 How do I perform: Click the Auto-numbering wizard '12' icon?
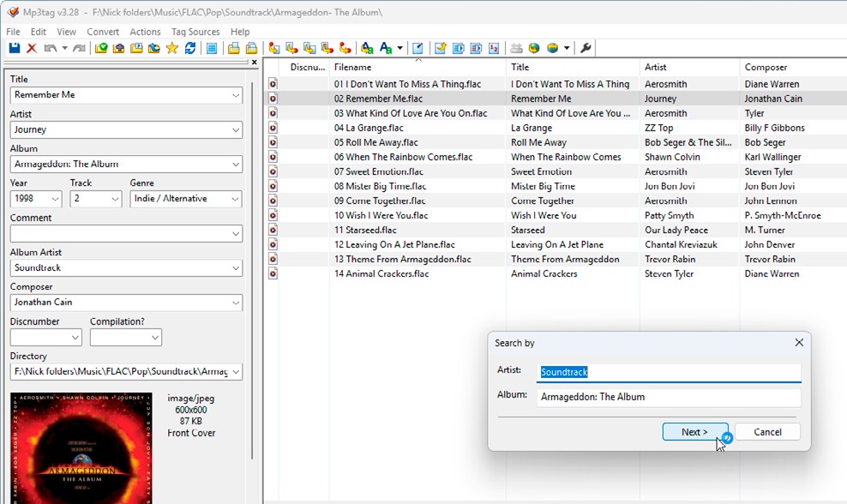click(494, 48)
